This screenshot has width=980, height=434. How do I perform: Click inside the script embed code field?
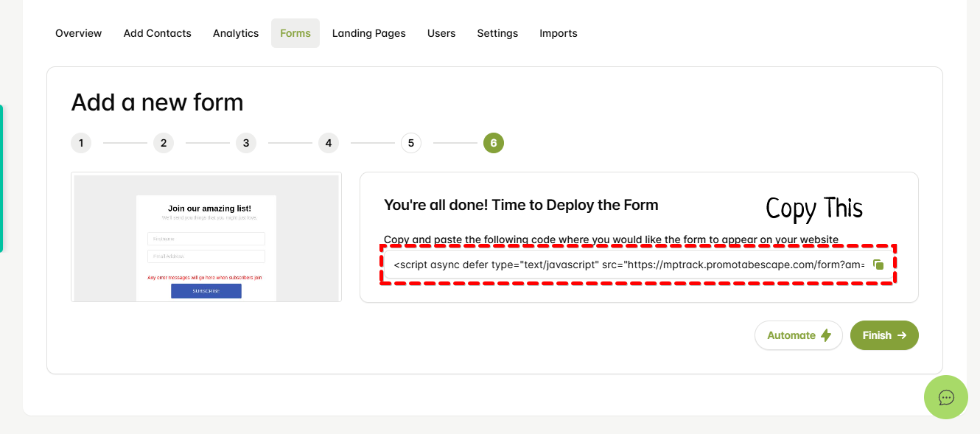626,265
